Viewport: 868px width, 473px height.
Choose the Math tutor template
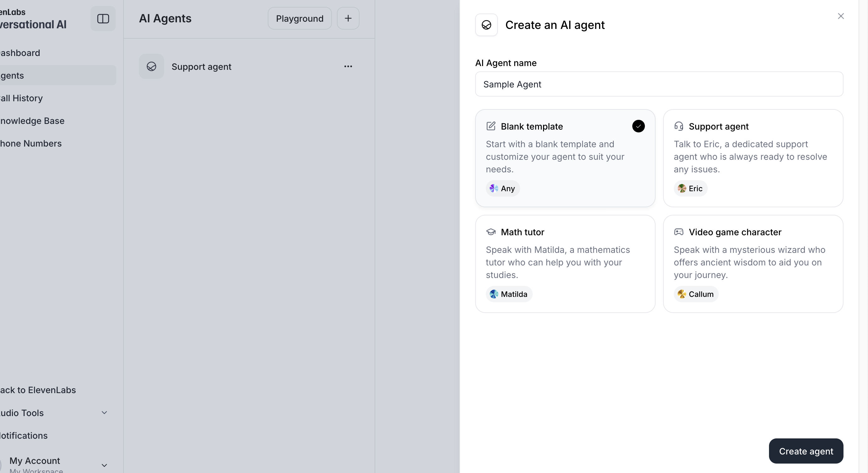(565, 264)
